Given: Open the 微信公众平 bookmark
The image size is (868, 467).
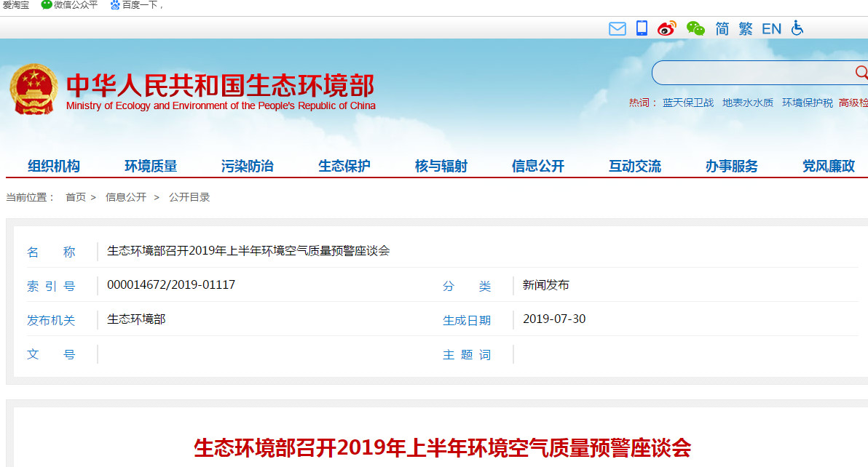Looking at the screenshot, I should (69, 5).
